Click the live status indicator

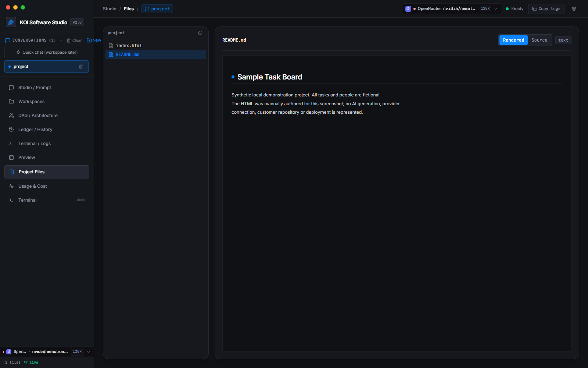pyautogui.click(x=31, y=362)
